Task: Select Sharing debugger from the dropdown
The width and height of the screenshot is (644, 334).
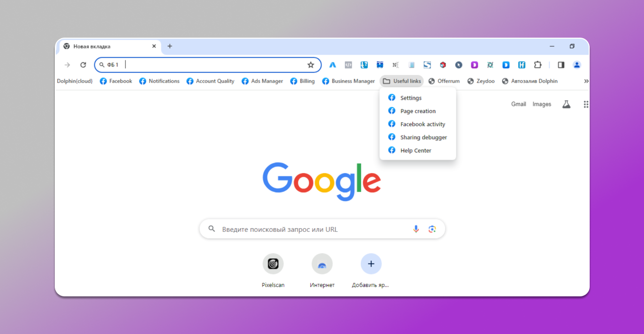Action: (423, 137)
